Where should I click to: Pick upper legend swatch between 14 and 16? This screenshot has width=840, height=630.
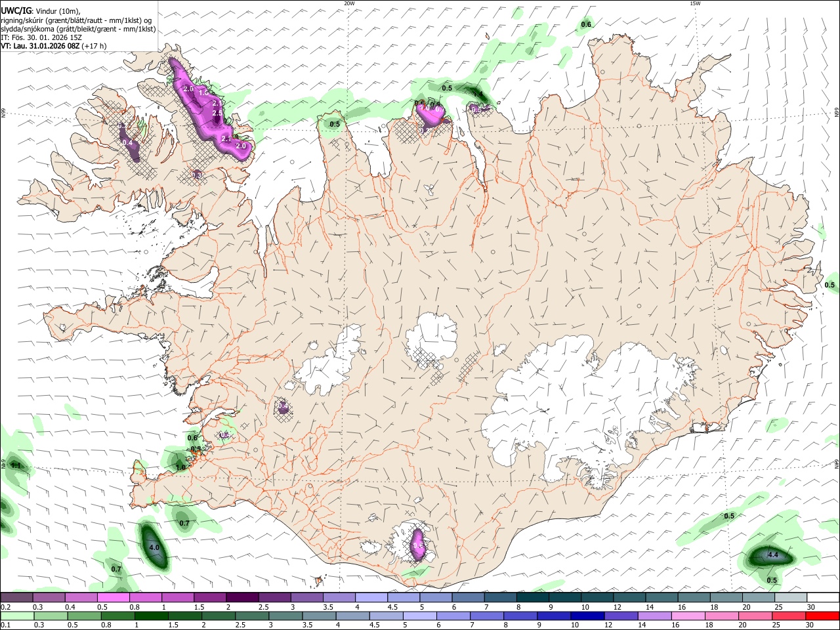tap(662, 597)
